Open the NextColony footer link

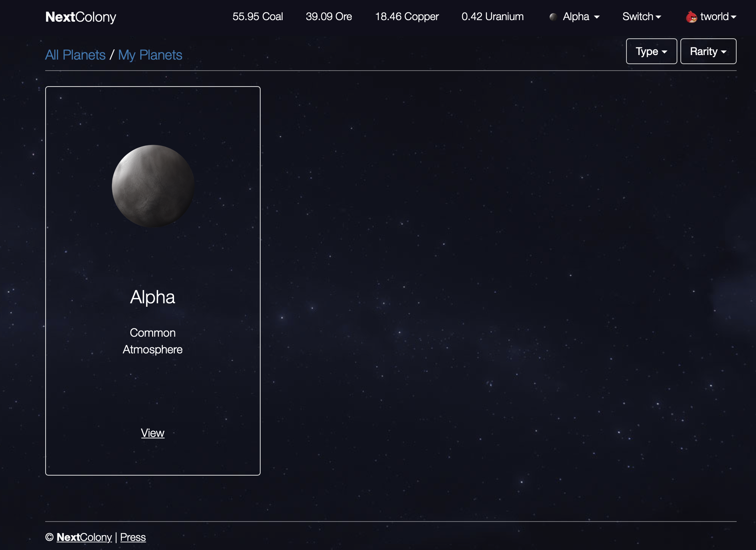84,537
